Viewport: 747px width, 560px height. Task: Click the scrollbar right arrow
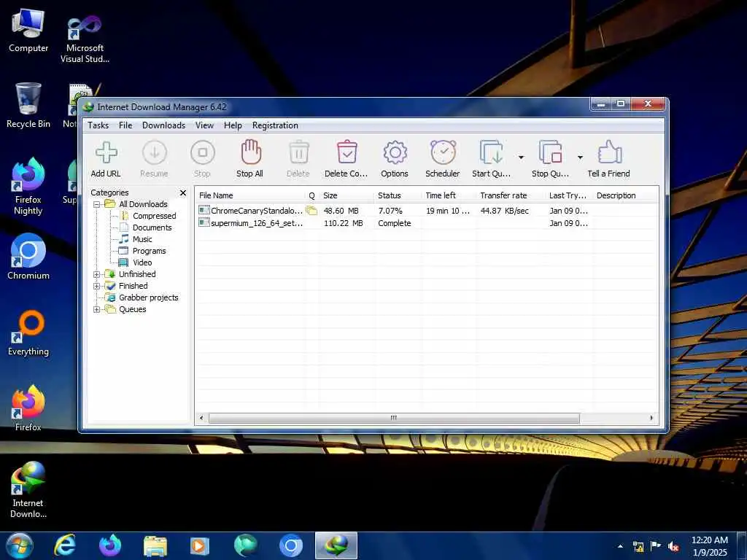[651, 418]
